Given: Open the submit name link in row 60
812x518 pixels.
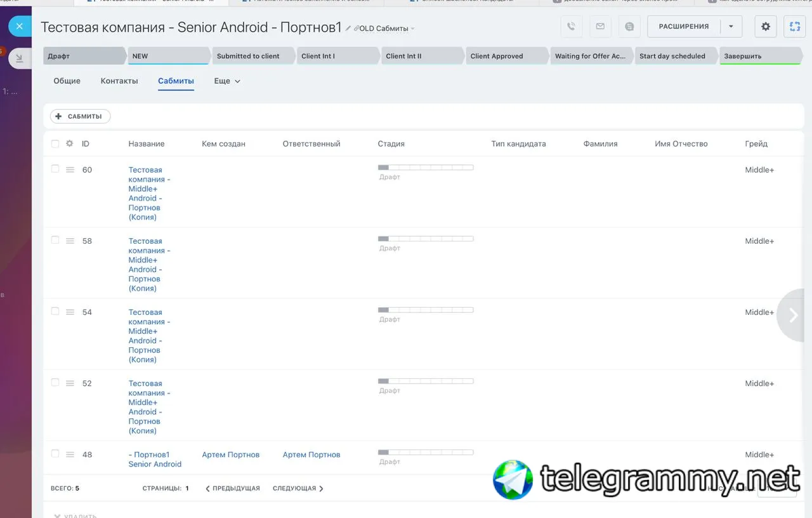Looking at the screenshot, I should [150, 194].
